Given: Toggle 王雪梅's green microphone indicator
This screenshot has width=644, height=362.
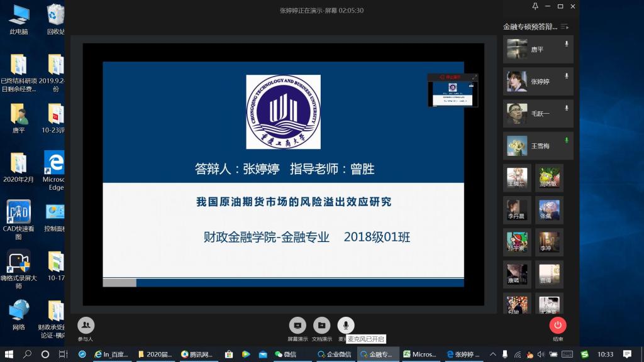Looking at the screenshot, I should point(566,140).
